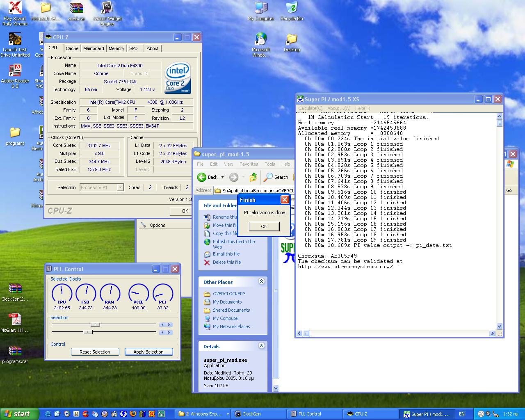Click the CPU clock gauge in PLL Control
Screen dimensions: 525x420
[x=62, y=293]
